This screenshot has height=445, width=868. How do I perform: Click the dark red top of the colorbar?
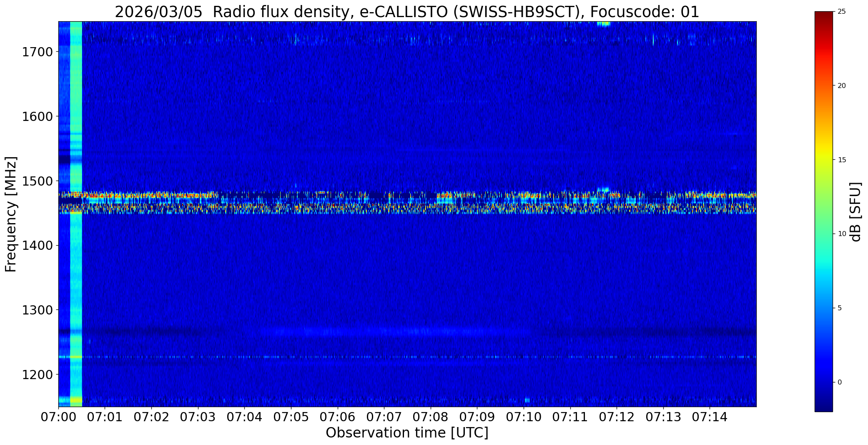tap(823, 17)
